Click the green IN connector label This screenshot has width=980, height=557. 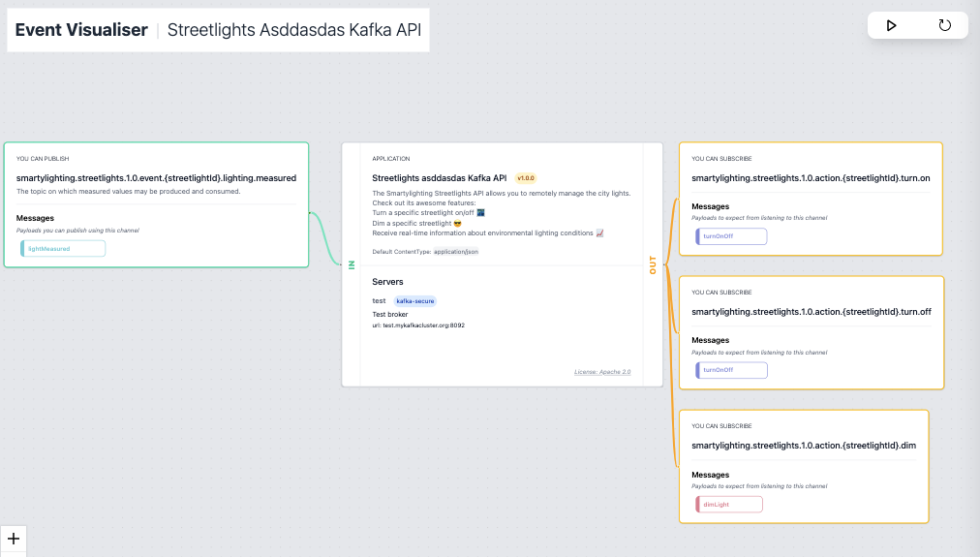pyautogui.click(x=352, y=263)
